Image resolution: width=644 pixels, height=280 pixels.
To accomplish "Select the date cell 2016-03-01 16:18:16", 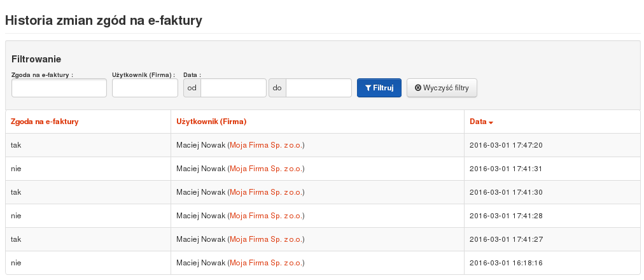I will (x=505, y=263).
